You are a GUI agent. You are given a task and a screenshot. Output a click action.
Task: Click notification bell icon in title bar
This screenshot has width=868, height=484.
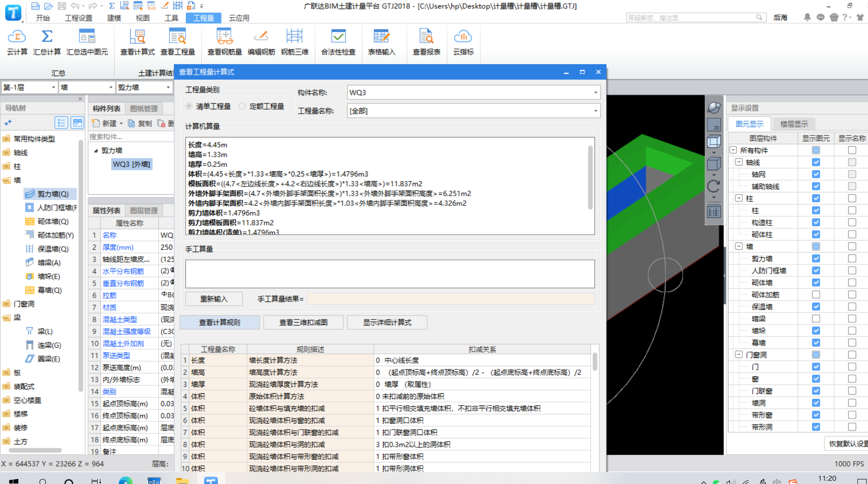(x=807, y=17)
